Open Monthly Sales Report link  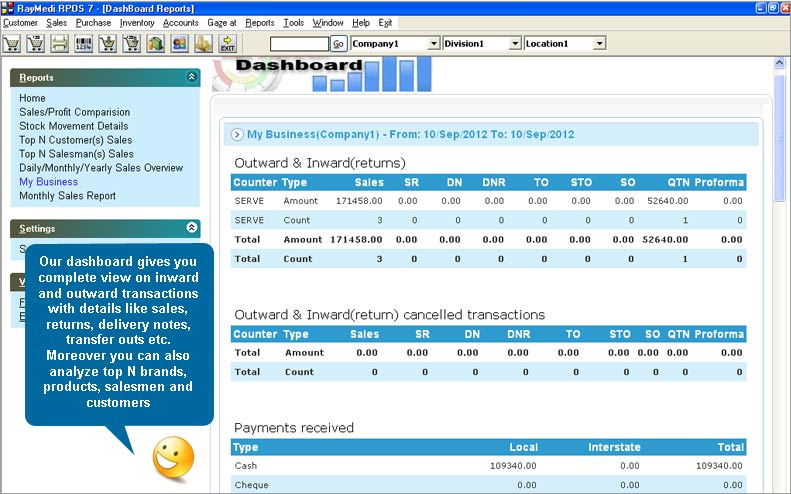tap(67, 196)
